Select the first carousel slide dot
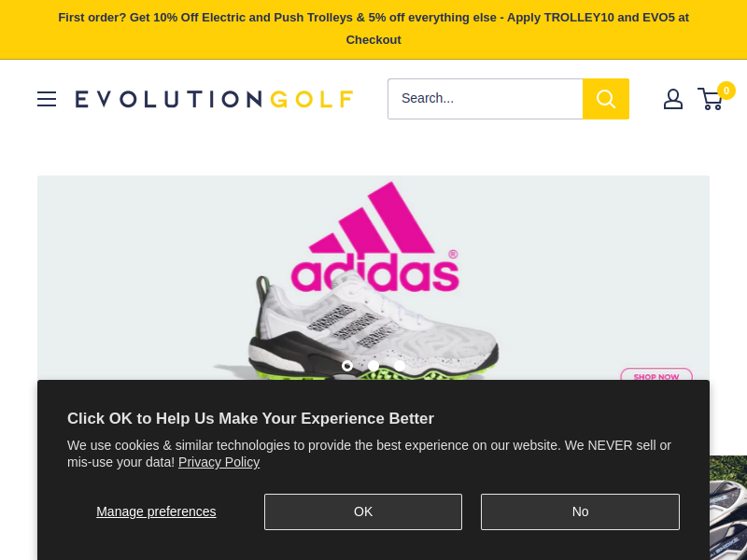 coord(347,366)
